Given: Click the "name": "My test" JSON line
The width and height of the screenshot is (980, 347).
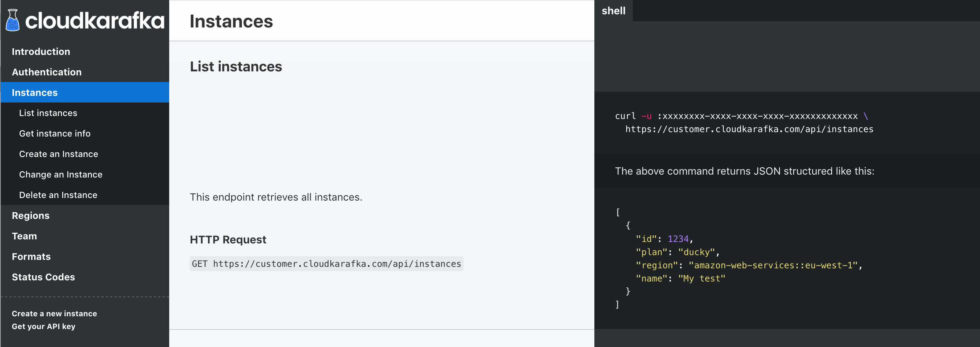Looking at the screenshot, I should (680, 279).
